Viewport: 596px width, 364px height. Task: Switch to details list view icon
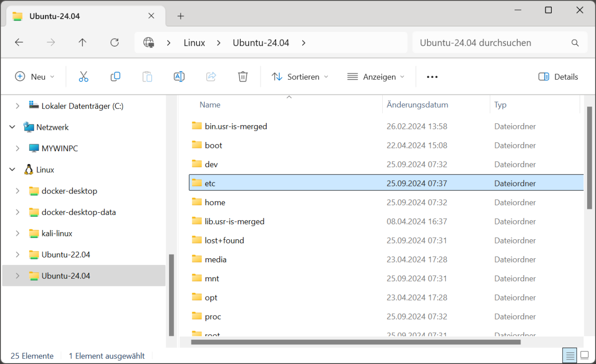click(569, 356)
